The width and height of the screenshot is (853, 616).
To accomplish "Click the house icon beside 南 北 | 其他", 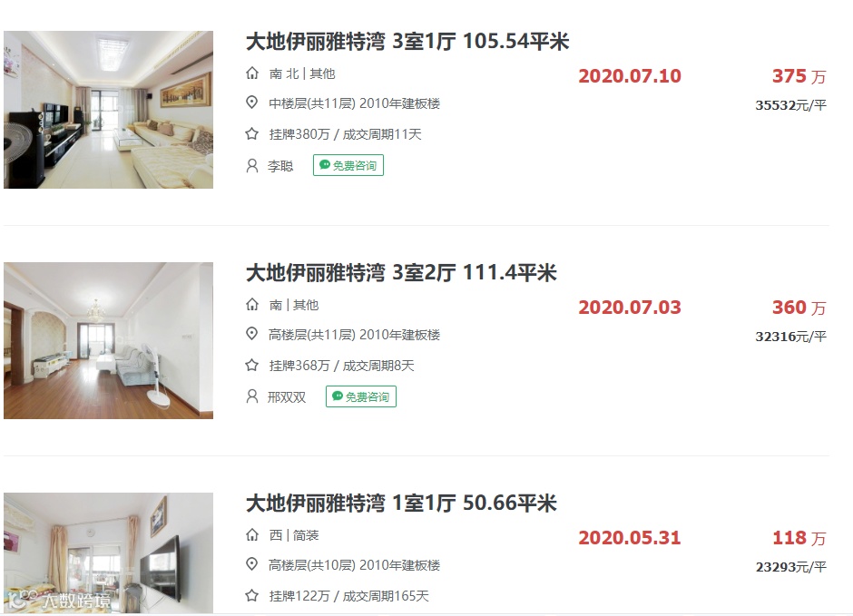I will tap(252, 73).
